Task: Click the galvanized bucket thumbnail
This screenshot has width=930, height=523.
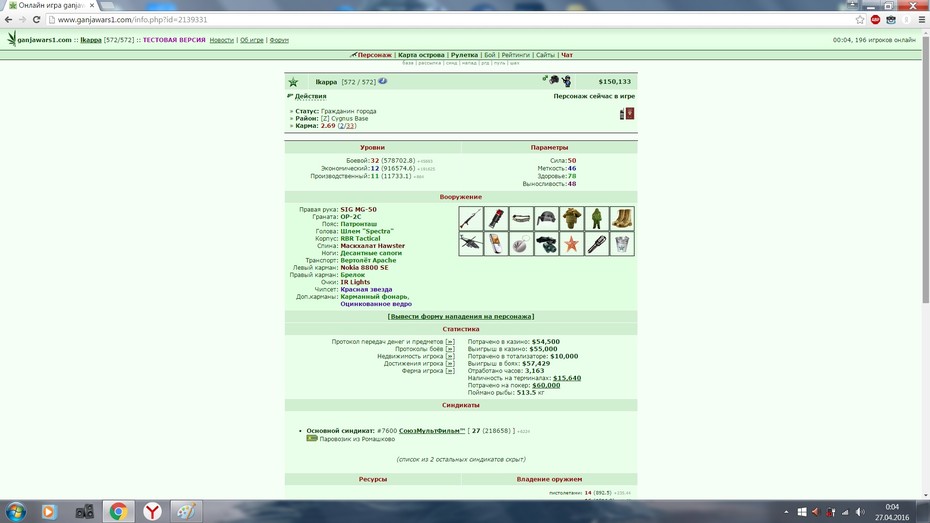Action: tap(622, 244)
